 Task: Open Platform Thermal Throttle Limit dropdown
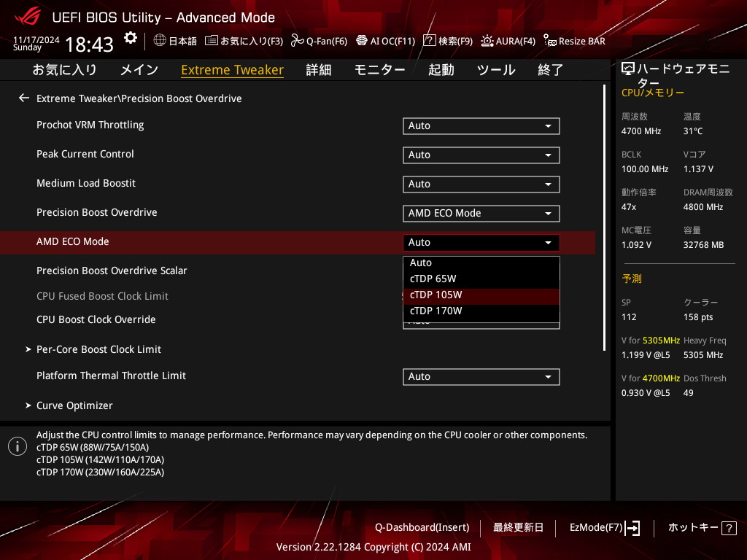481,377
